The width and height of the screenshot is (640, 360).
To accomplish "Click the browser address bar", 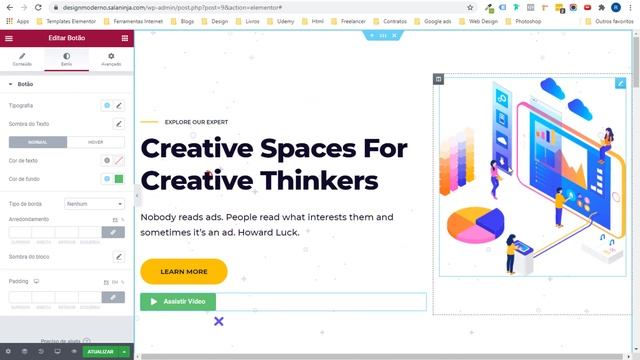I will coord(261,7).
